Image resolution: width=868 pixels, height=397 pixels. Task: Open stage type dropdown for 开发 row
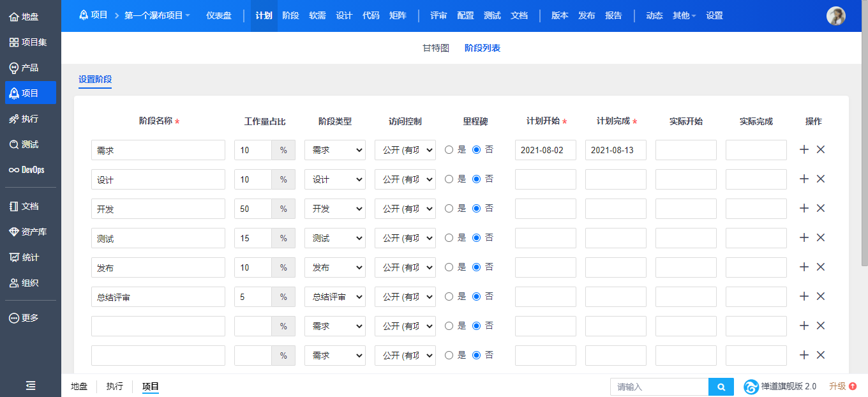(x=334, y=209)
